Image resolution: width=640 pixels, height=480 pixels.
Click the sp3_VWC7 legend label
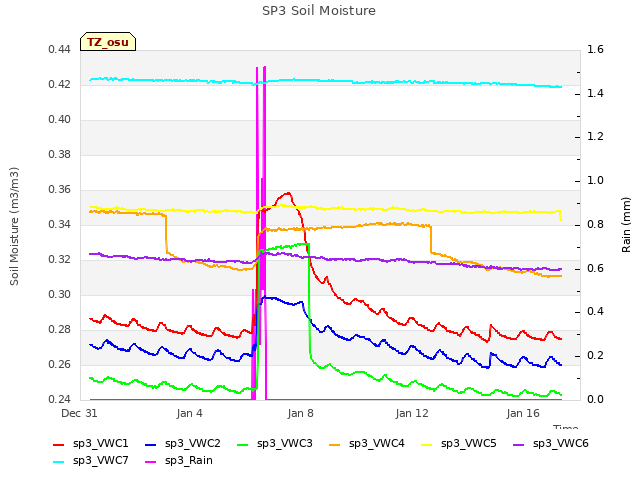coord(101,460)
